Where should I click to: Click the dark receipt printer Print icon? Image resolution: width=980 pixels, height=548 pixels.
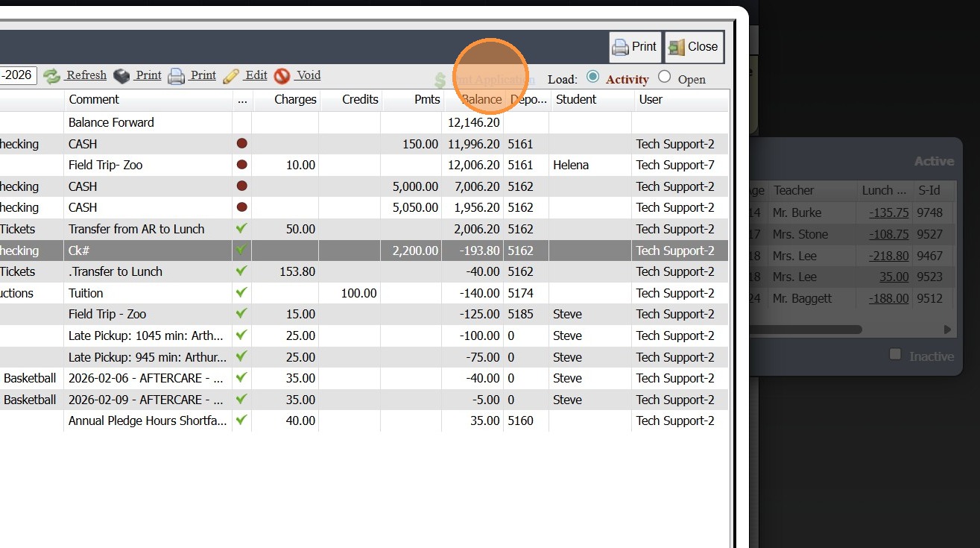click(x=121, y=75)
